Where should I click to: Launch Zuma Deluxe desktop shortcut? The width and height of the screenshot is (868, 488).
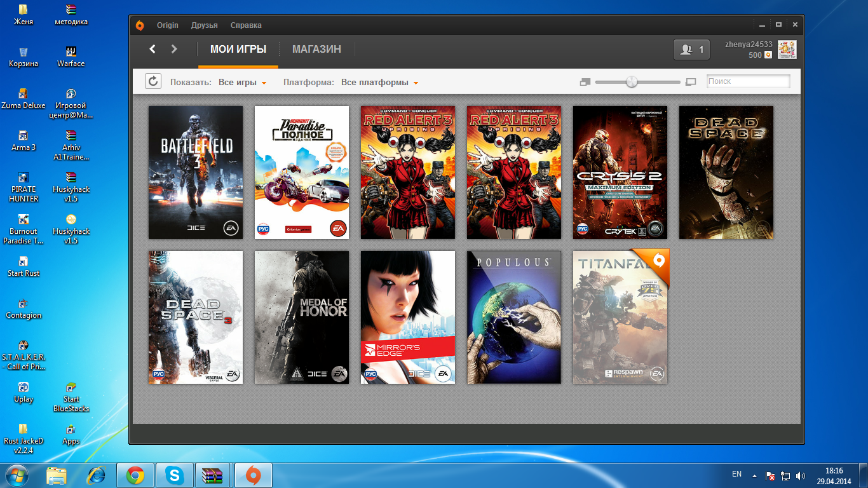24,98
